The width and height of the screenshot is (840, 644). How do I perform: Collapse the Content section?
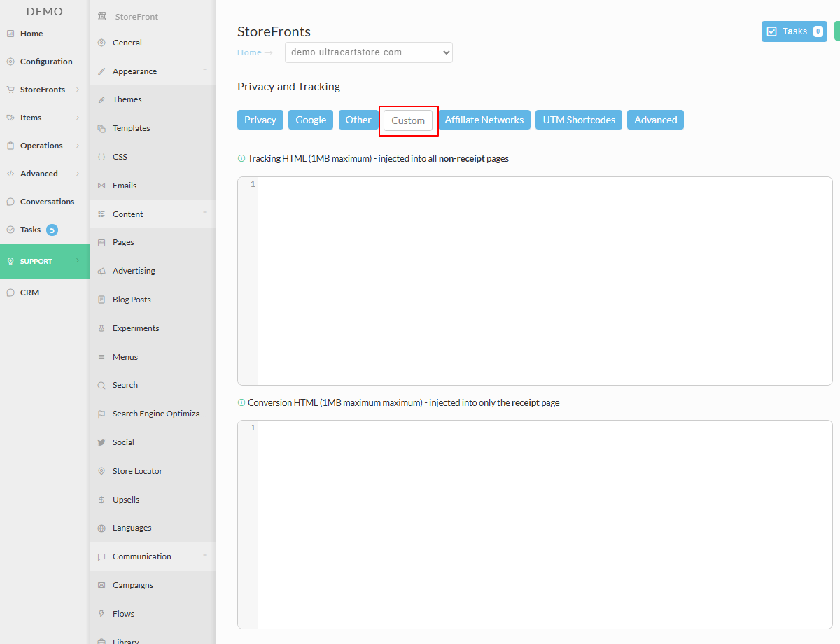(x=205, y=212)
